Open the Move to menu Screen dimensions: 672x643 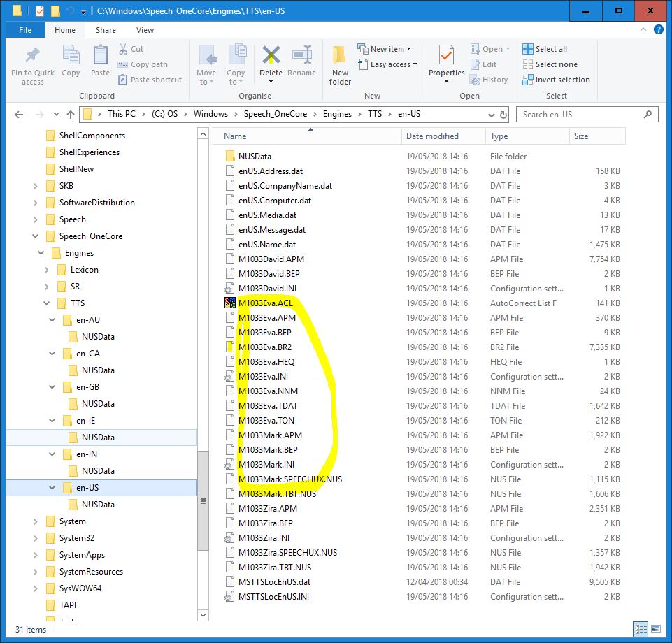pyautogui.click(x=206, y=65)
